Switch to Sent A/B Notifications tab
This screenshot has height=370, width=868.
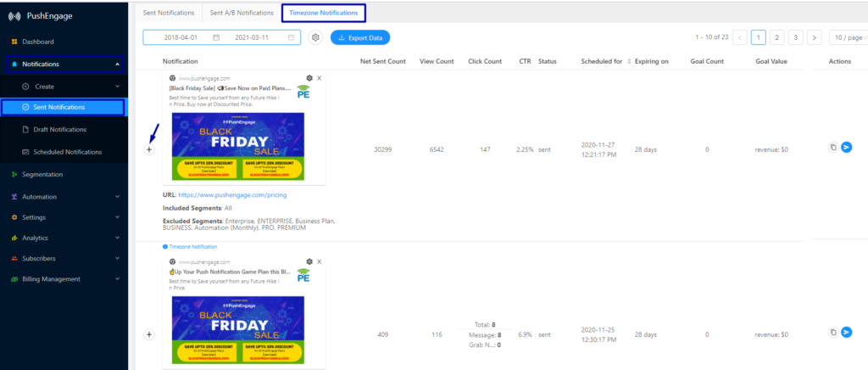point(242,12)
